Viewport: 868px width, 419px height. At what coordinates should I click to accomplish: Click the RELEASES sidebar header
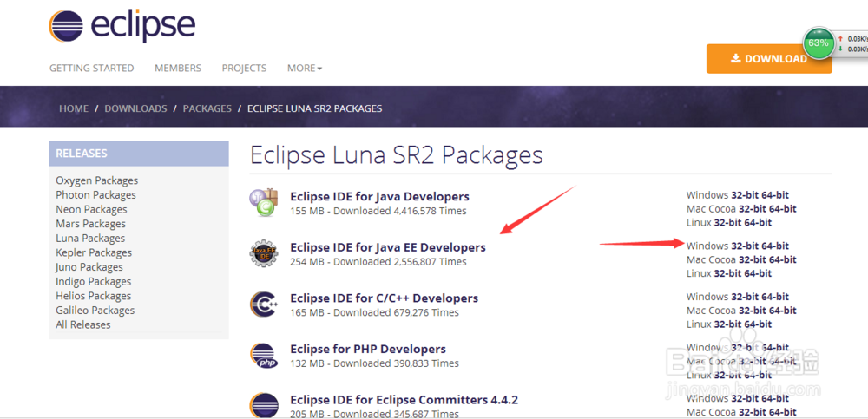click(138, 154)
